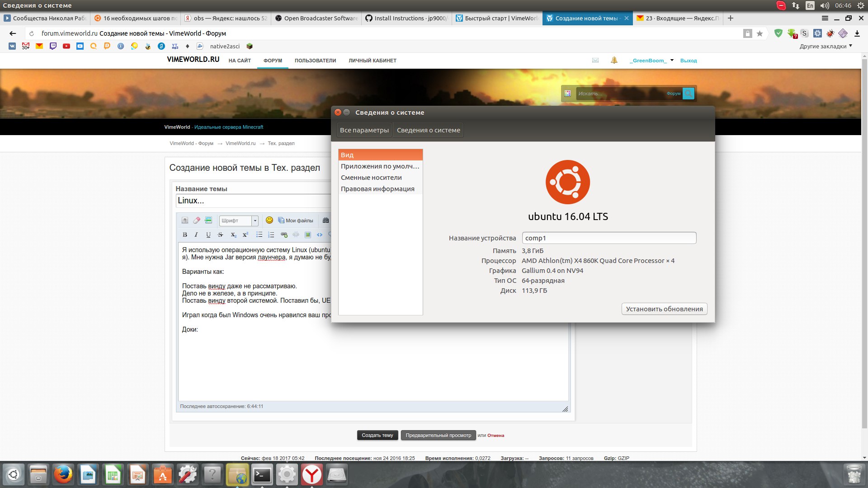868x488 pixels.
Task: Open a new browser tab
Action: tap(731, 18)
